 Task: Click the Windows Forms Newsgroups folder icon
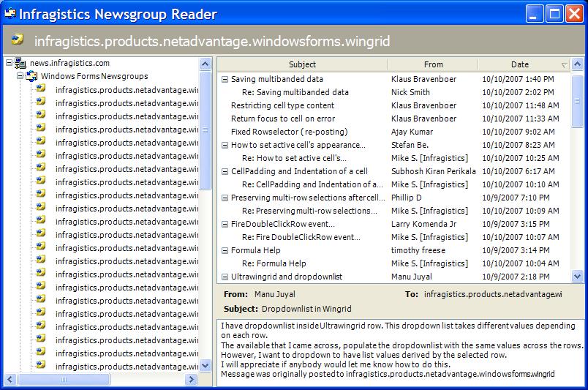point(31,76)
